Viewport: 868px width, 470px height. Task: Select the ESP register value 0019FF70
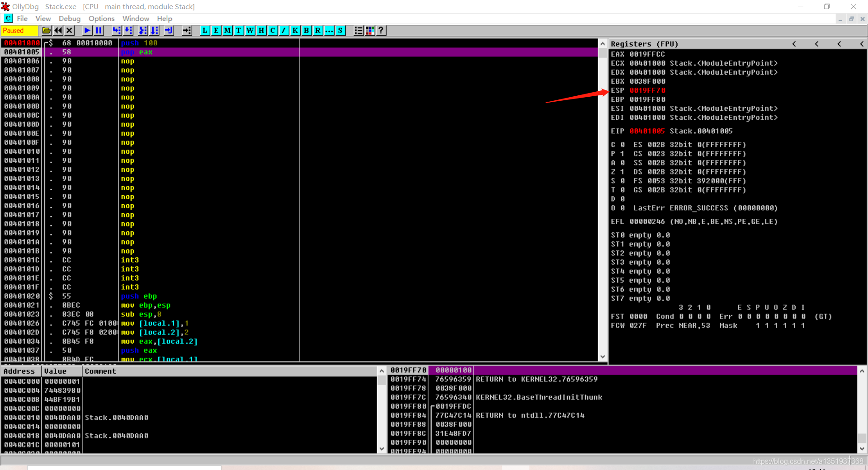[x=647, y=90]
